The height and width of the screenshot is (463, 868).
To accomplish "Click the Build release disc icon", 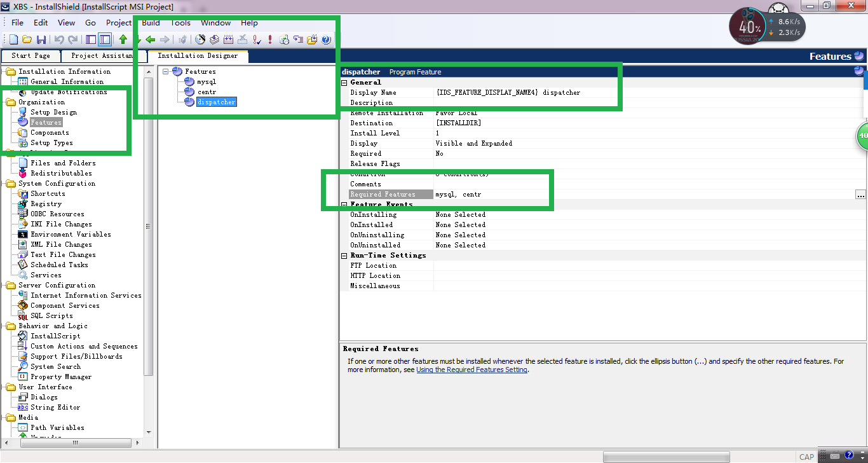I will [x=200, y=39].
